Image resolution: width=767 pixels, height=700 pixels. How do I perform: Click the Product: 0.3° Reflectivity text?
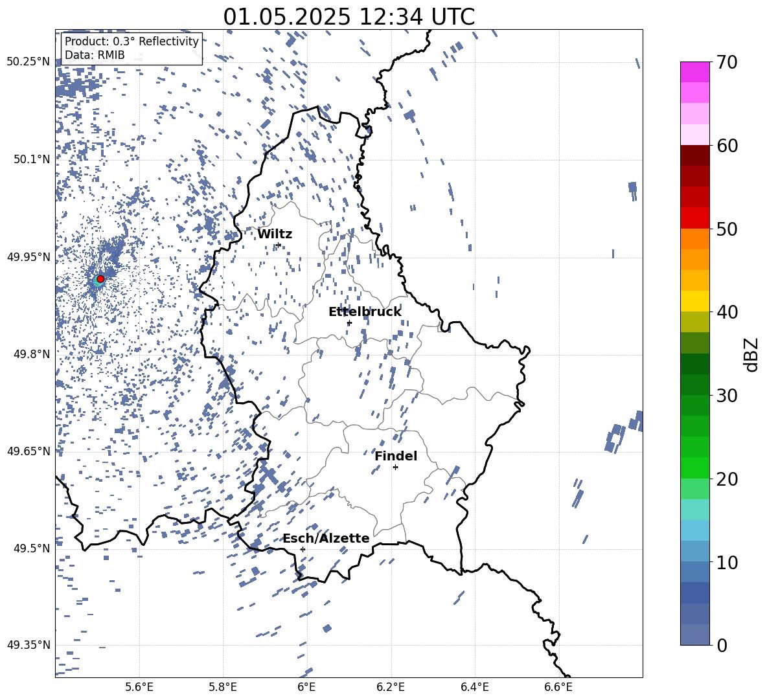click(132, 41)
